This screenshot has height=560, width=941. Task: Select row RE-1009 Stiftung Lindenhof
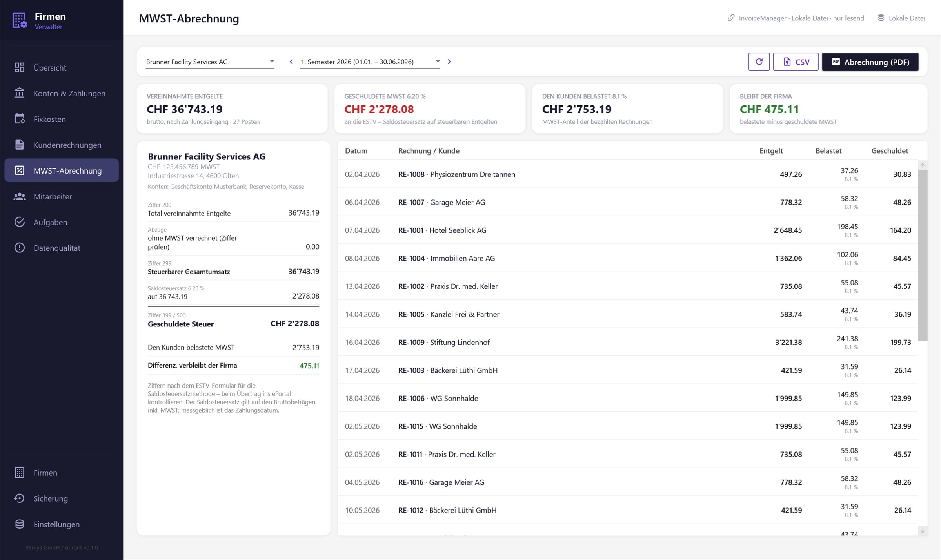tap(628, 342)
